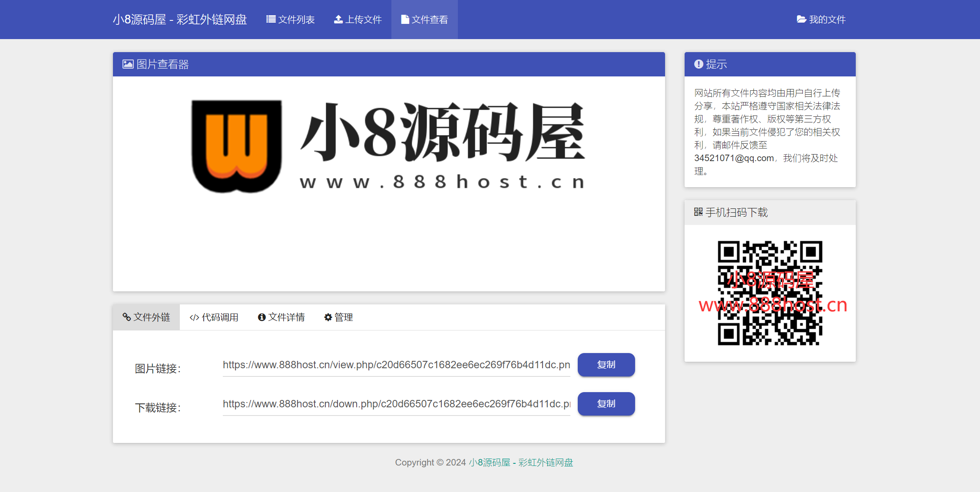Viewport: 980px width, 492px height.
Task: Copy the 图片链接 with 复制 button
Action: click(606, 365)
